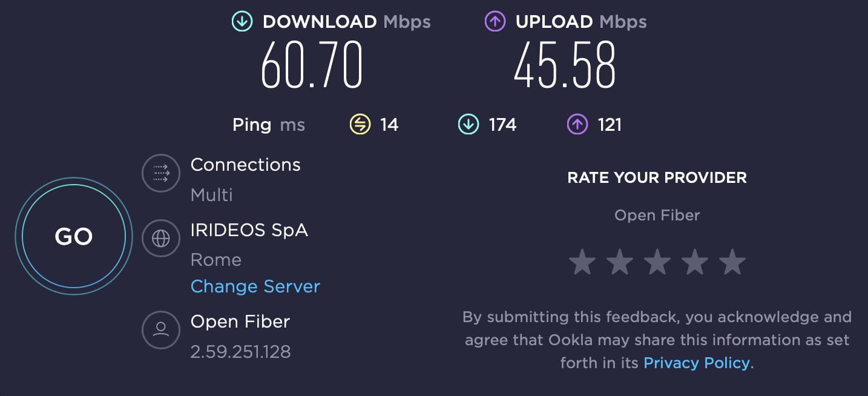
Task: Click the 60.70 download speed result
Action: click(312, 65)
